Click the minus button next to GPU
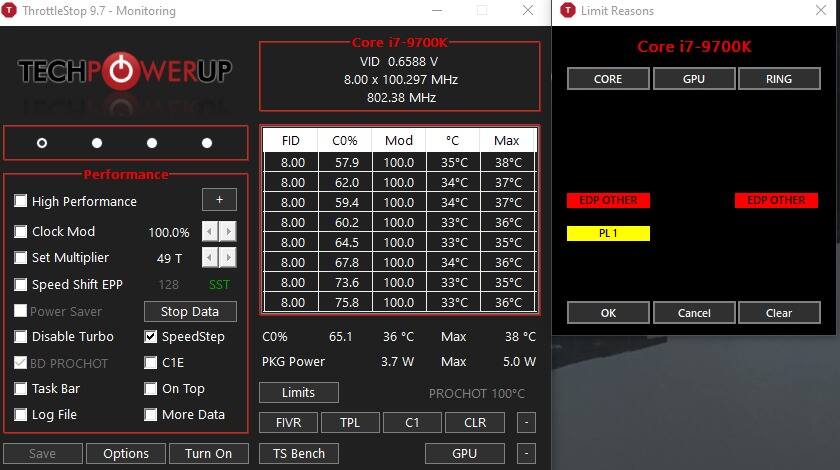The image size is (840, 470). tap(526, 453)
